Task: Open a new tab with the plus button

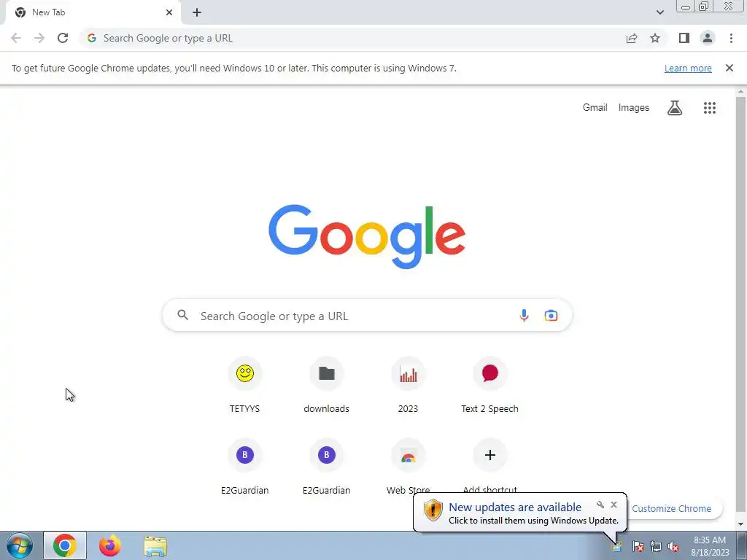Action: pos(197,12)
